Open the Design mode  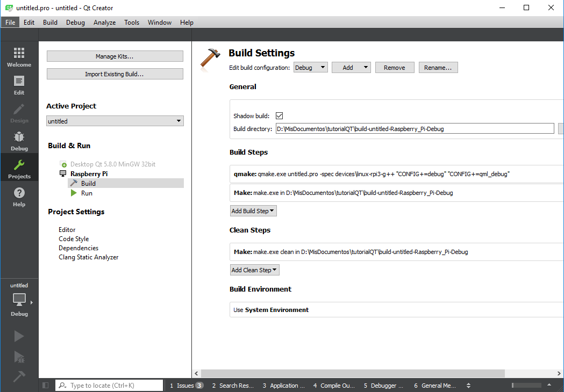[x=19, y=113]
